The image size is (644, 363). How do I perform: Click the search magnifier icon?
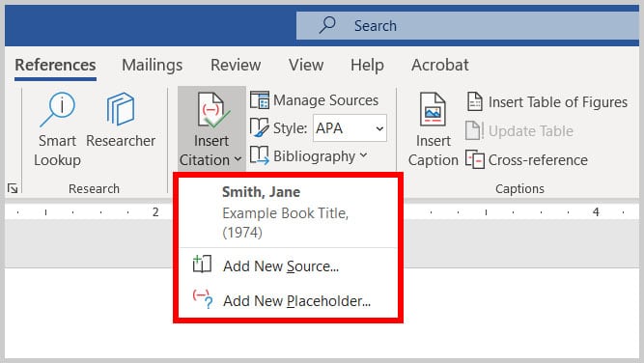point(327,25)
